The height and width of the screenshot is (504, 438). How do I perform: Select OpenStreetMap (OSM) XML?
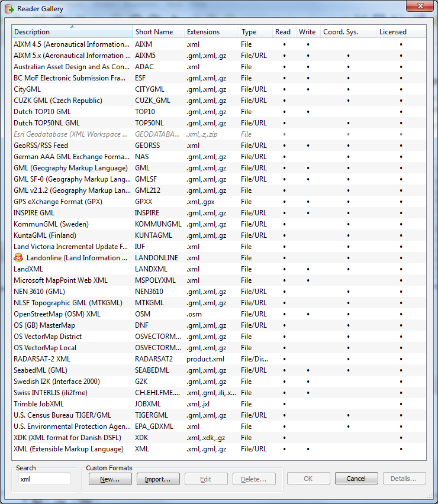[x=218, y=314]
